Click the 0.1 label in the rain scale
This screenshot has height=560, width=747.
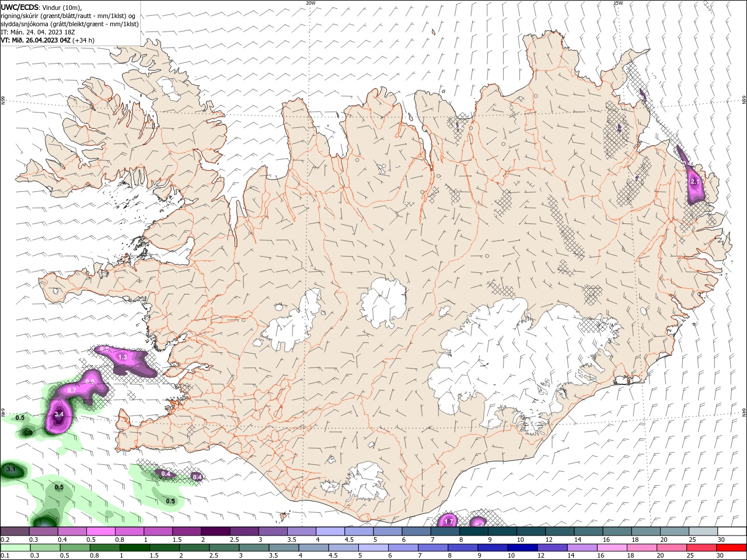(x=5, y=556)
